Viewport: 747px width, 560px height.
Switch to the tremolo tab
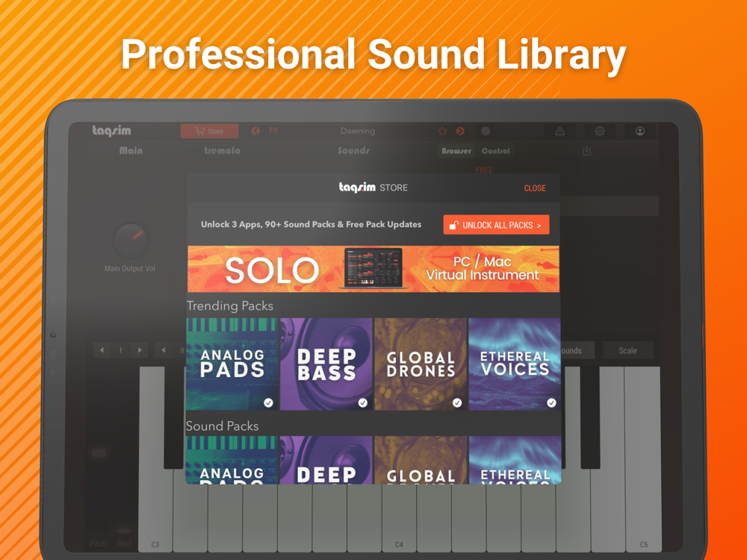(222, 151)
